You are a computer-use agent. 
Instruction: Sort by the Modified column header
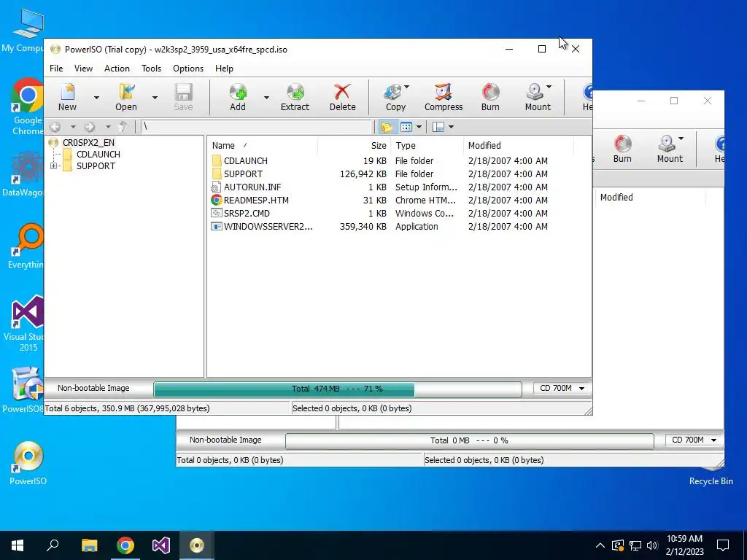click(x=519, y=146)
